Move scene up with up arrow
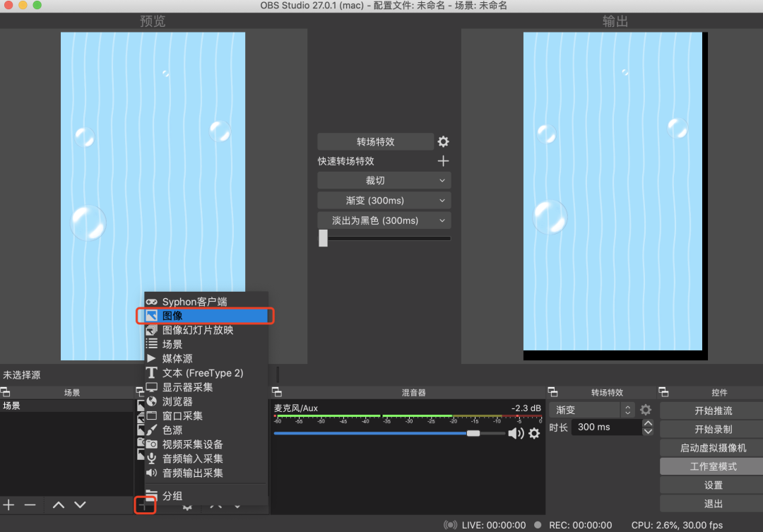This screenshot has height=532, width=763. (x=59, y=504)
